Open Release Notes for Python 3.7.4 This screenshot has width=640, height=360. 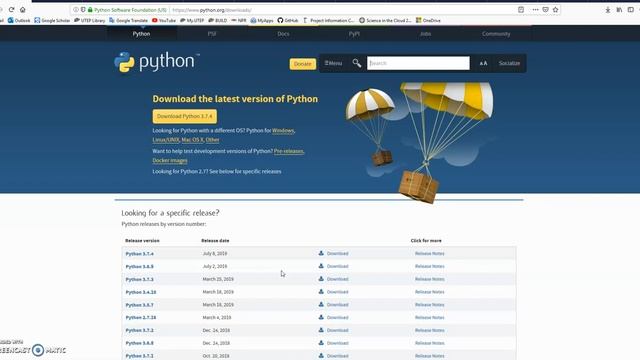[x=429, y=253]
